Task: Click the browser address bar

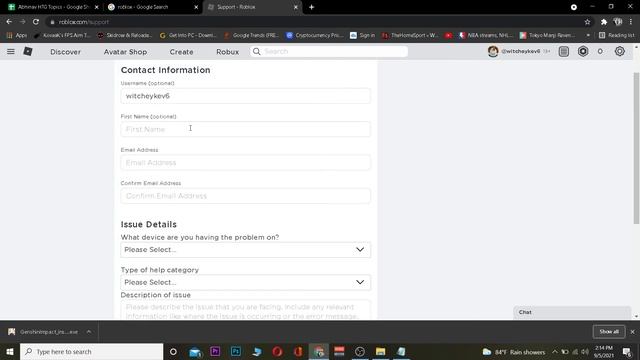Action: (x=314, y=22)
